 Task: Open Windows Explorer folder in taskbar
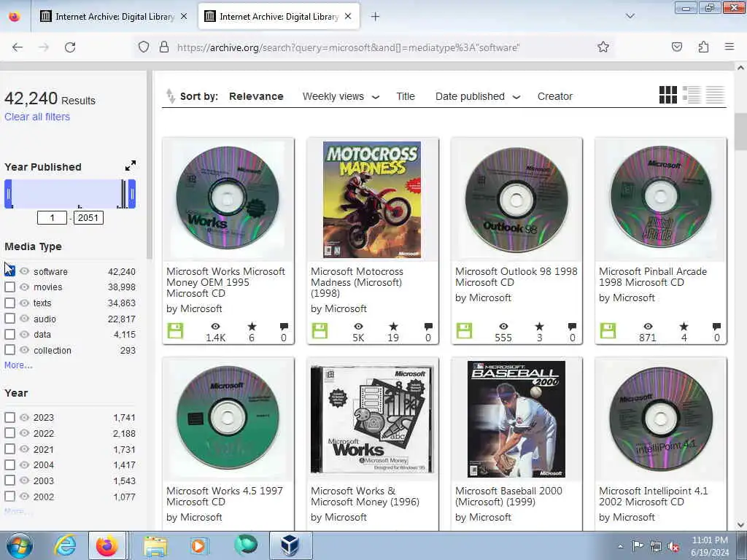point(155,545)
